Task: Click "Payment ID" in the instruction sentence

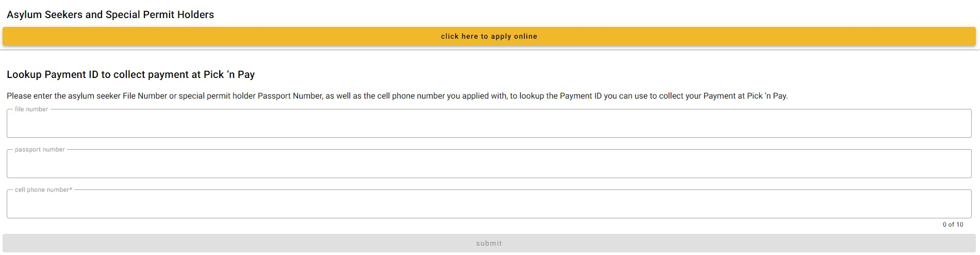Action: 580,96
